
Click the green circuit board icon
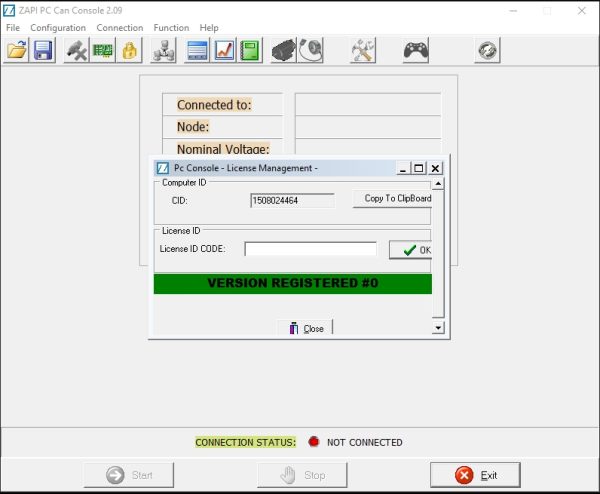(103, 50)
